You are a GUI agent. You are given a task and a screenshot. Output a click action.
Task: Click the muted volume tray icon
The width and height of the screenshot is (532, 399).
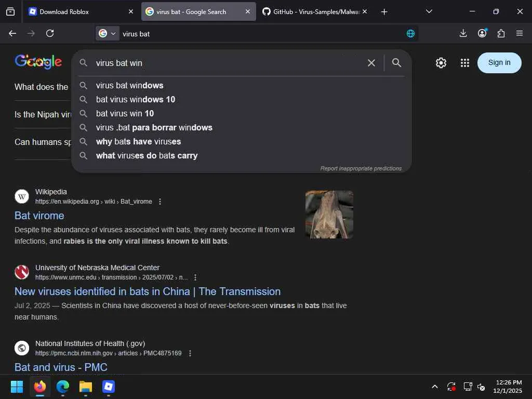click(x=481, y=387)
